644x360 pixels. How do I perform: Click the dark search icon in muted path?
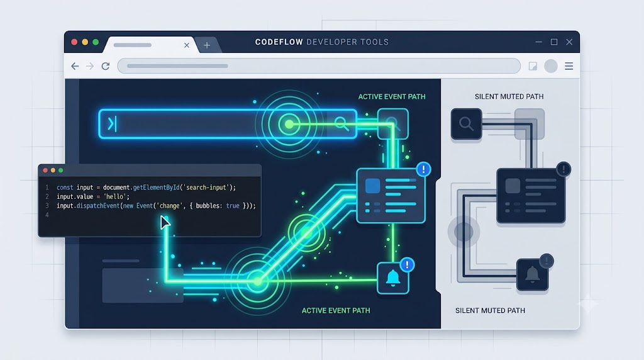pyautogui.click(x=466, y=124)
